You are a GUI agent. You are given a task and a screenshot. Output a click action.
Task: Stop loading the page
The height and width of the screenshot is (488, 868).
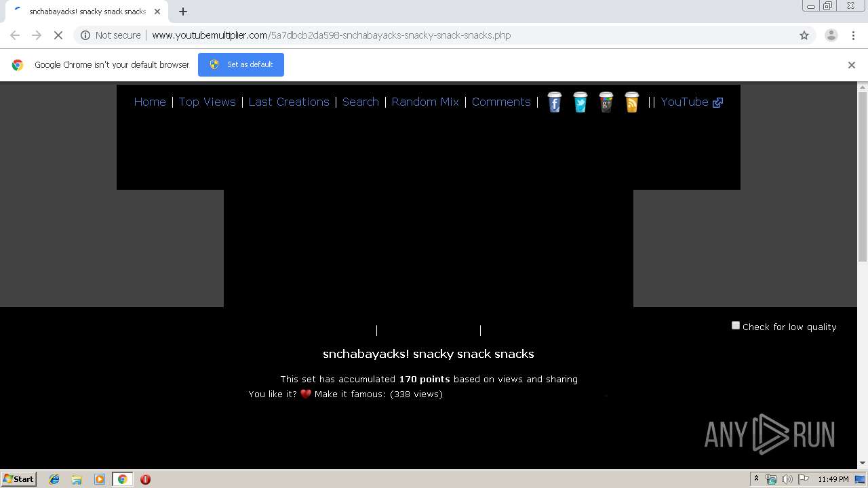(58, 35)
